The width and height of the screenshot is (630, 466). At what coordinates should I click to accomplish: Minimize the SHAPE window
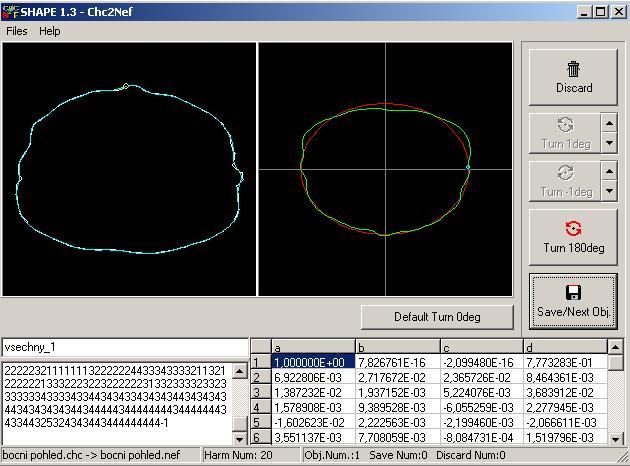click(584, 12)
